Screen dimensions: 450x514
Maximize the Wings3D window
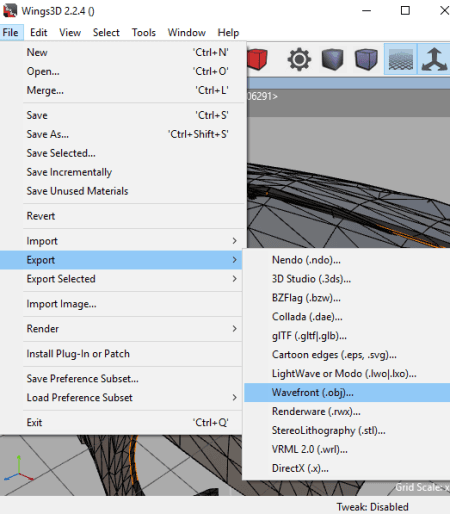(405, 11)
